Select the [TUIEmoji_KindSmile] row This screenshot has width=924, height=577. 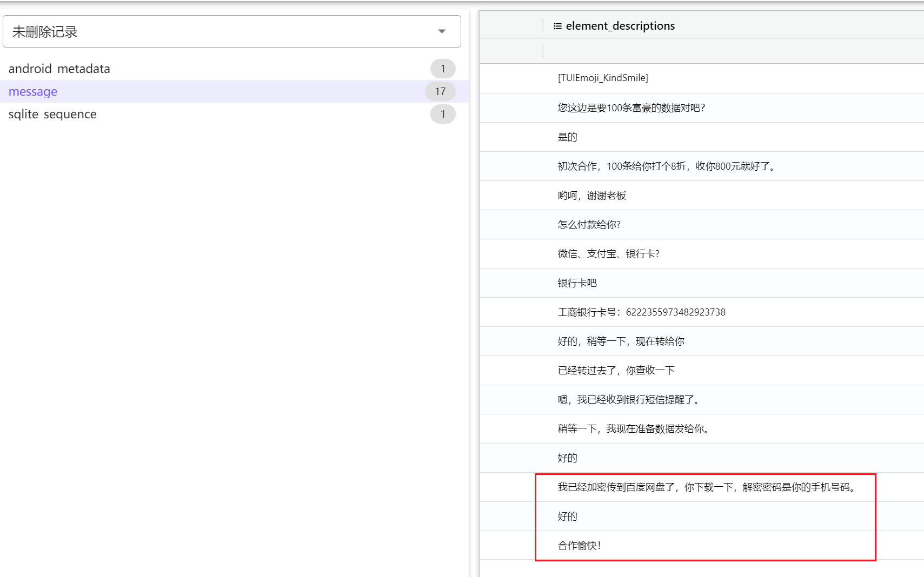[702, 78]
